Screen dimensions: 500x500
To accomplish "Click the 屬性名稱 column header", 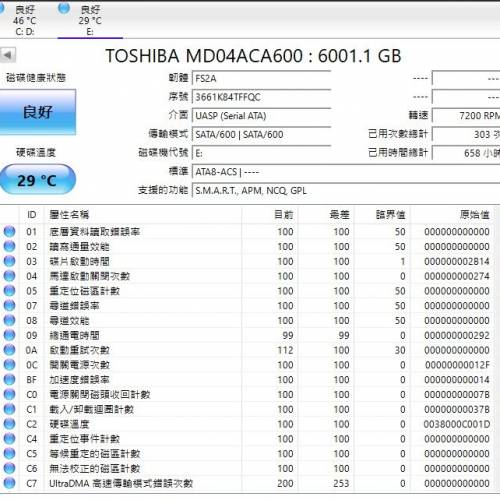I will (x=143, y=215).
